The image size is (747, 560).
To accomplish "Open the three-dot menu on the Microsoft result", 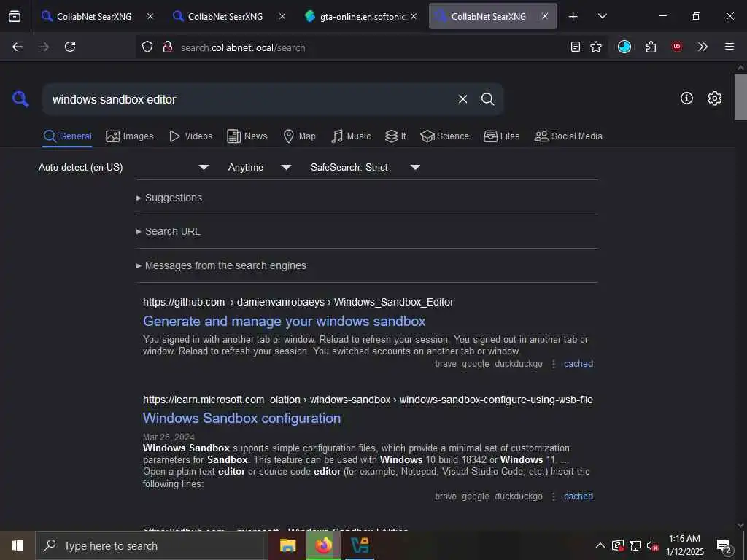I will click(x=554, y=496).
